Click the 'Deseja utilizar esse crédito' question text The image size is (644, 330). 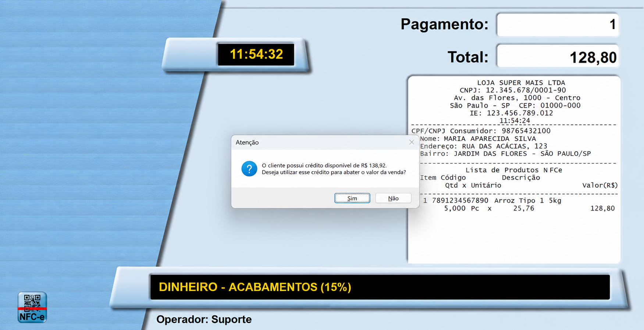(334, 172)
